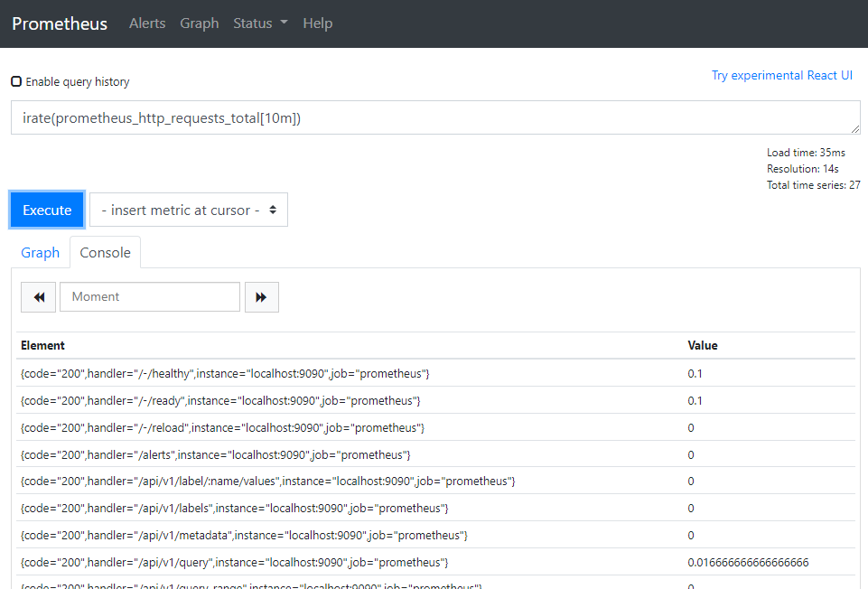The height and width of the screenshot is (589, 868).
Task: Click the forward moment double-arrow icon
Action: coord(261,297)
